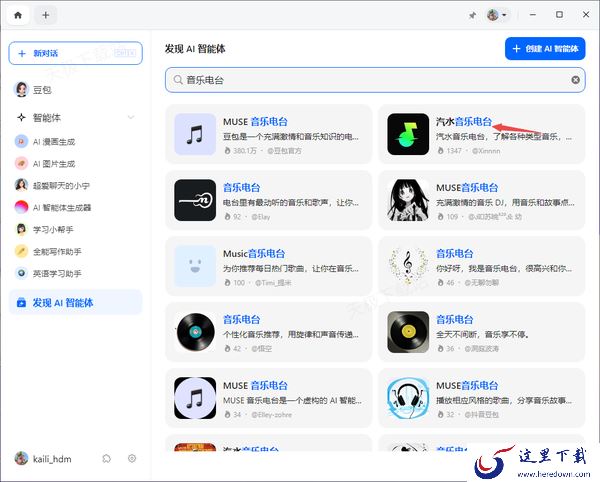Open 学习小帮手 agent
Image resolution: width=600 pixels, height=482 pixels.
tap(75, 229)
